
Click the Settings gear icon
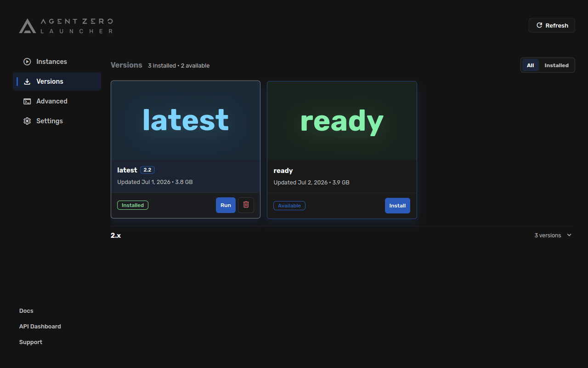(x=27, y=121)
